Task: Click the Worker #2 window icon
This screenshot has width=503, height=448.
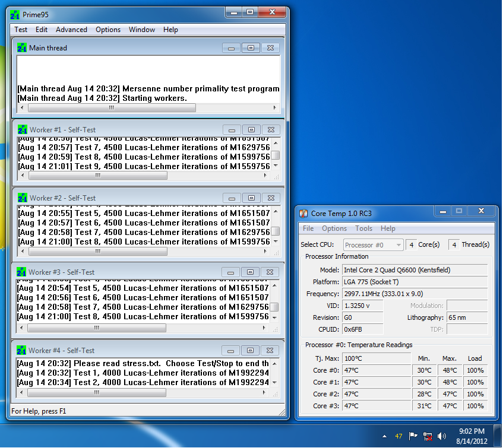Action: (x=23, y=198)
